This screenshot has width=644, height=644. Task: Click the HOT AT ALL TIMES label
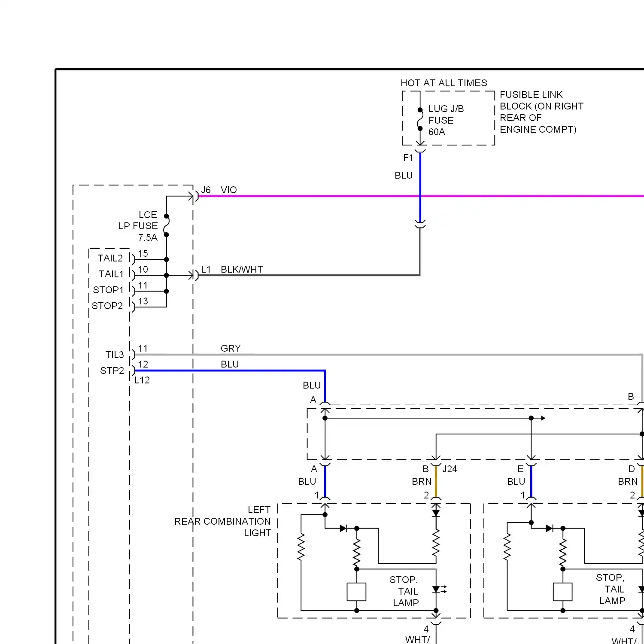click(444, 83)
